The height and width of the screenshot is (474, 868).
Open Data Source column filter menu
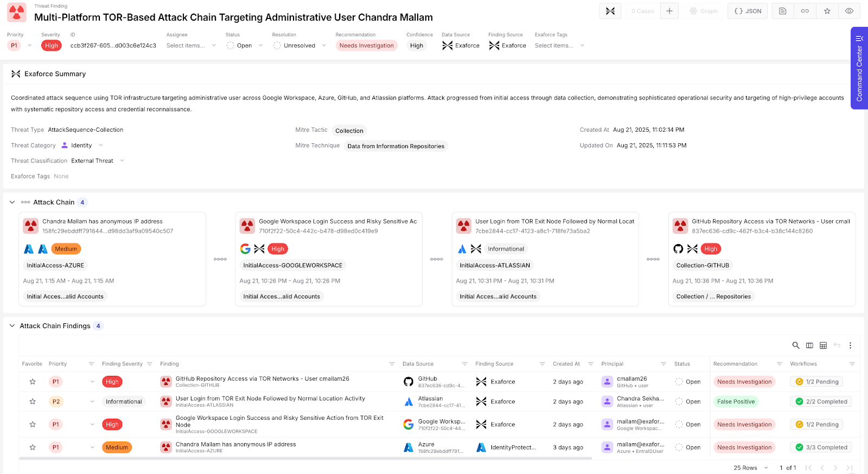464,364
